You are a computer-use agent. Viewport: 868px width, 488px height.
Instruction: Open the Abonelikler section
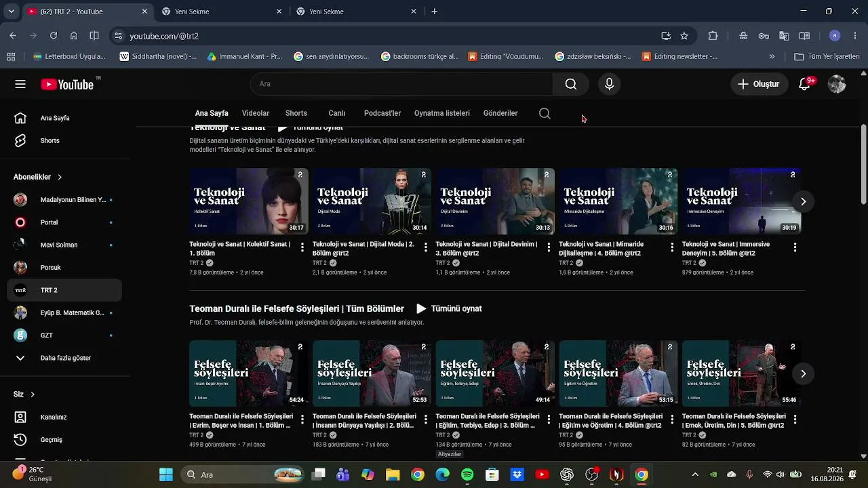click(38, 177)
